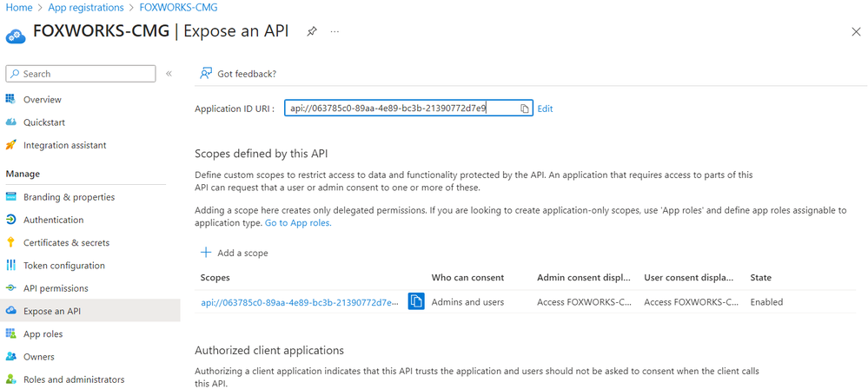Click the plus icon for Add a scope
Viewport: 868px width, 389px height.
[206, 253]
